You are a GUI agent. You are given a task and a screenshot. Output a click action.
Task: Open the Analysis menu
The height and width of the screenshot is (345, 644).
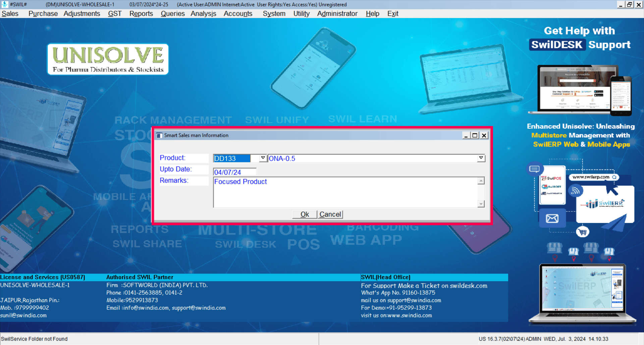coord(203,14)
